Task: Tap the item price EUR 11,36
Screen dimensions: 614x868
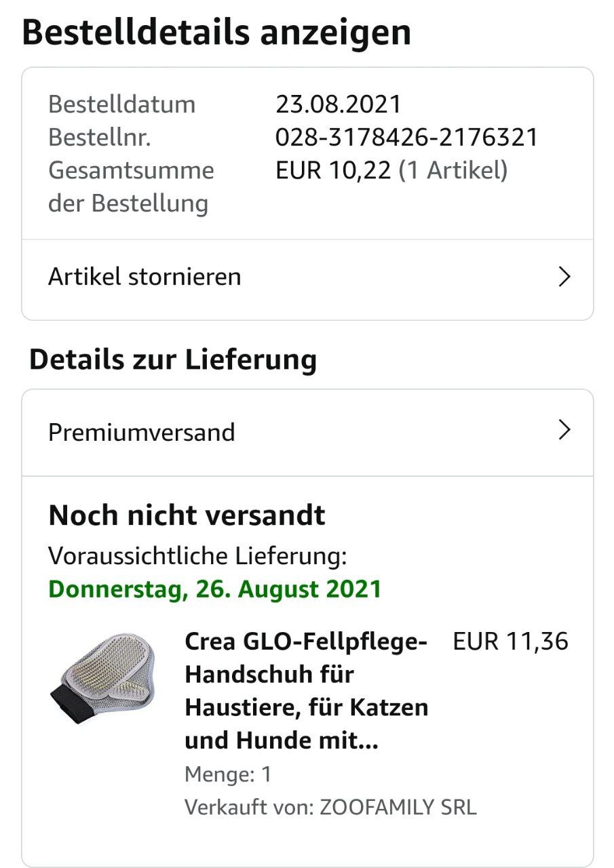Action: coord(510,641)
